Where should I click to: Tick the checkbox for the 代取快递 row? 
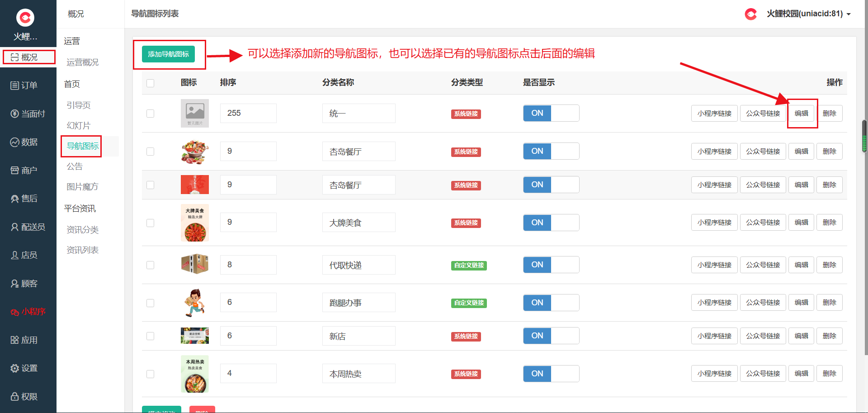pos(151,265)
